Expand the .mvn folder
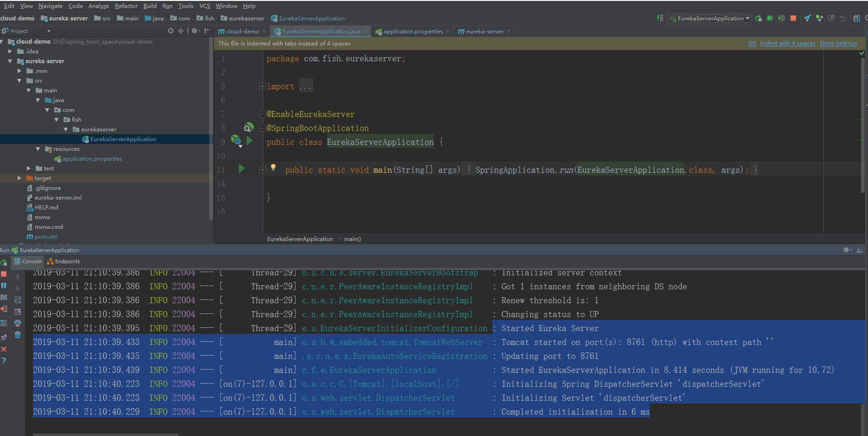868x436 pixels. tap(19, 71)
